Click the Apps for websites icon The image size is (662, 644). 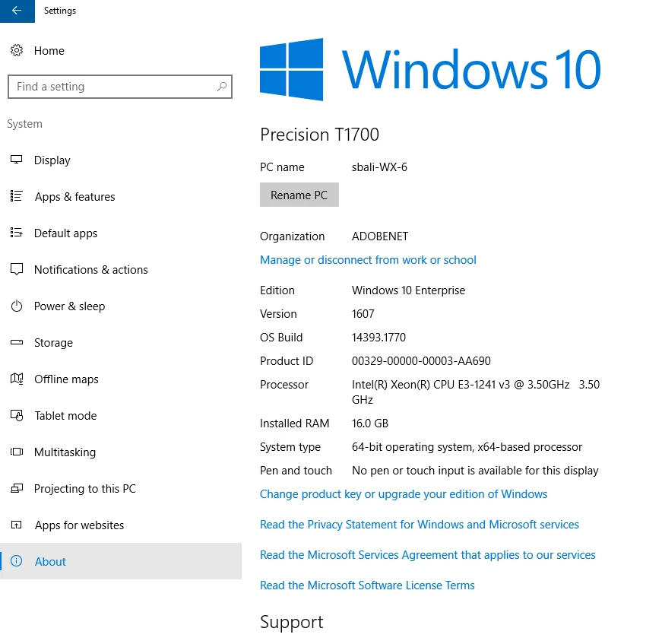click(17, 525)
